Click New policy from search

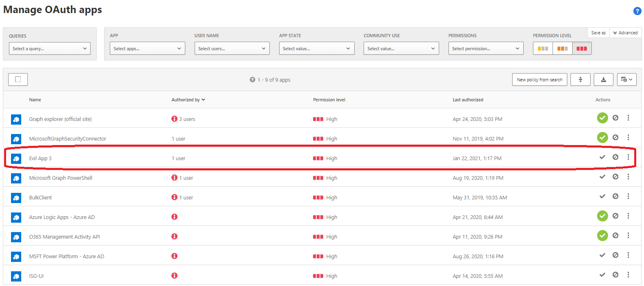point(540,80)
